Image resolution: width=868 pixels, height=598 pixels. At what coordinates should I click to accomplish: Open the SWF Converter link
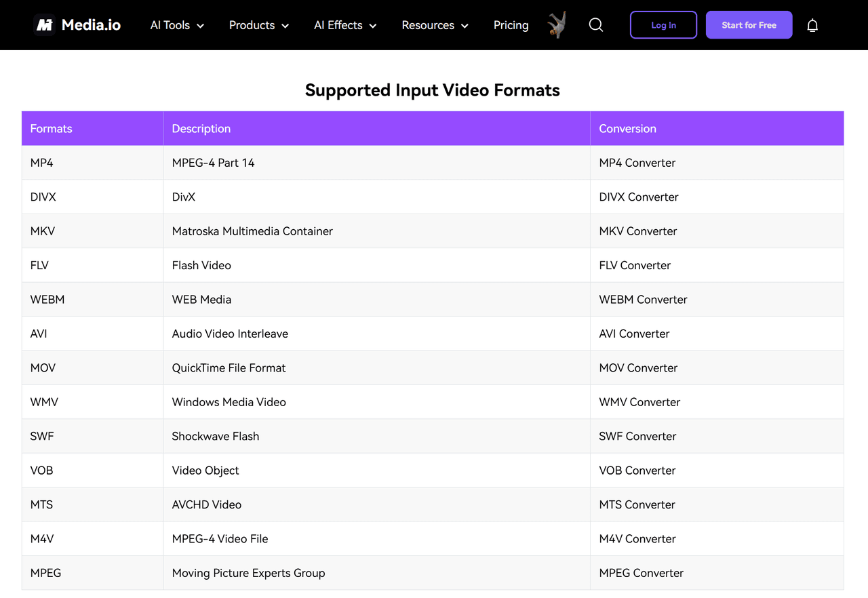click(637, 437)
